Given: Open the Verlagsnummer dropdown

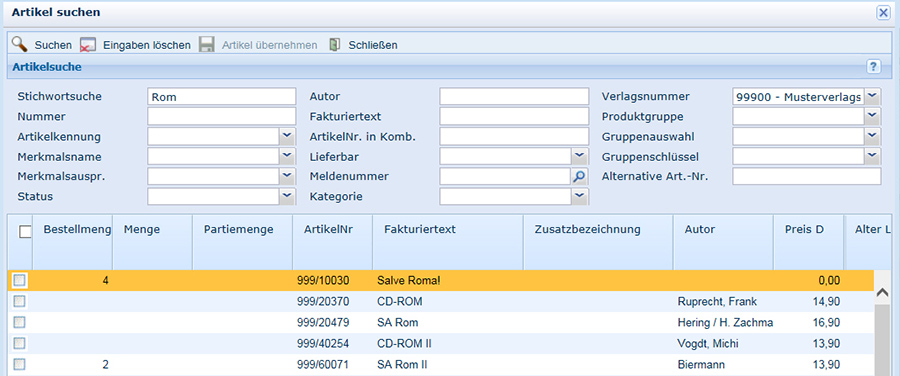Looking at the screenshot, I should [872, 96].
